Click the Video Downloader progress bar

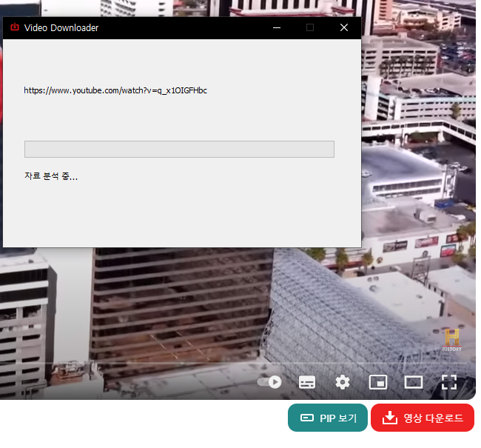tap(179, 150)
